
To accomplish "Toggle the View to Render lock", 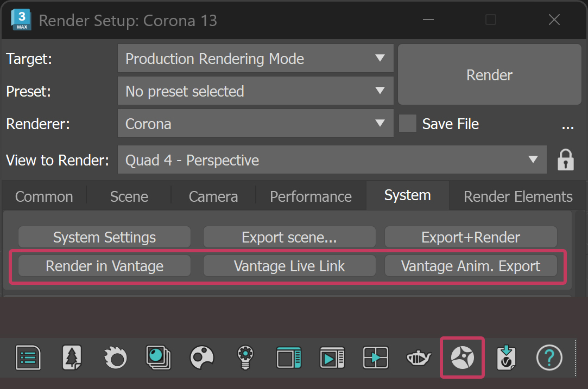I will click(566, 160).
